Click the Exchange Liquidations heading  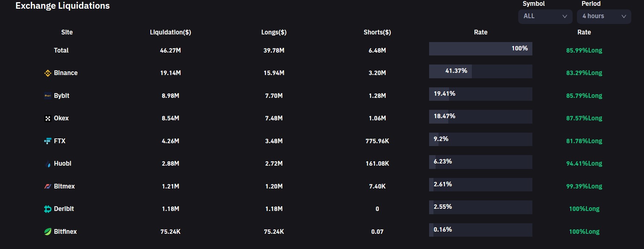pos(62,6)
